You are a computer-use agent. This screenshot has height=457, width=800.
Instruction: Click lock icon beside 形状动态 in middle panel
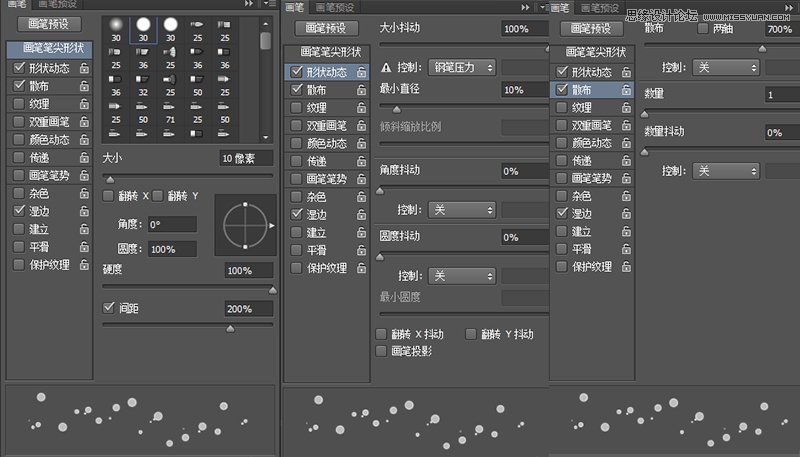[361, 72]
